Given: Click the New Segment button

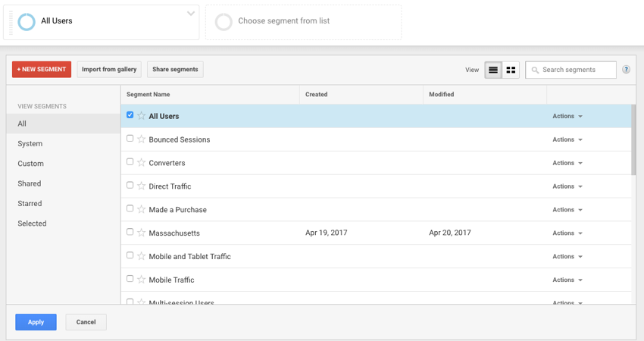Looking at the screenshot, I should tap(42, 70).
